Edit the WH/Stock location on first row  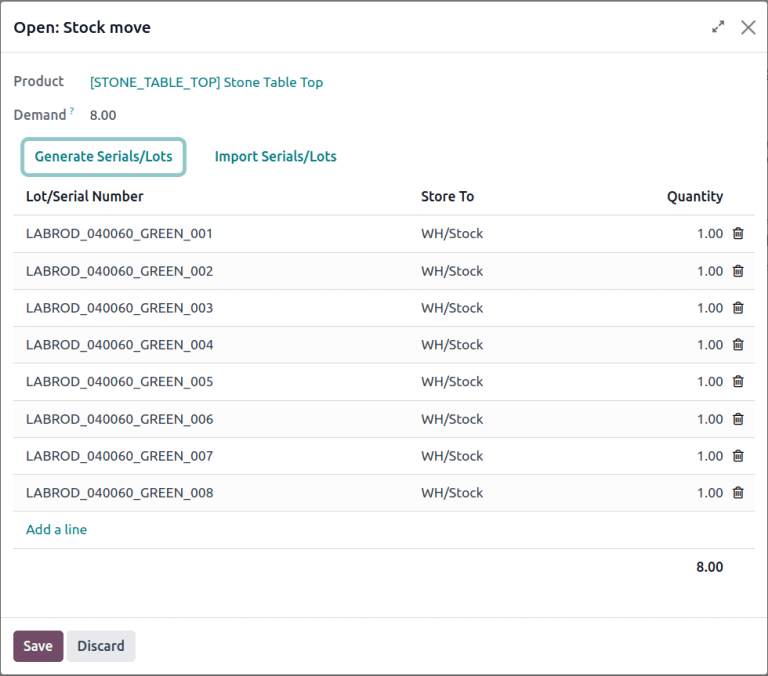click(452, 234)
